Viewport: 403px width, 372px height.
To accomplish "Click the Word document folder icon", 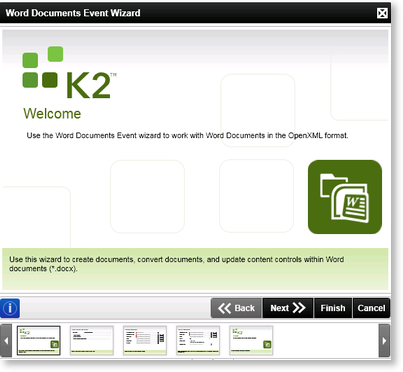I will [x=345, y=197].
